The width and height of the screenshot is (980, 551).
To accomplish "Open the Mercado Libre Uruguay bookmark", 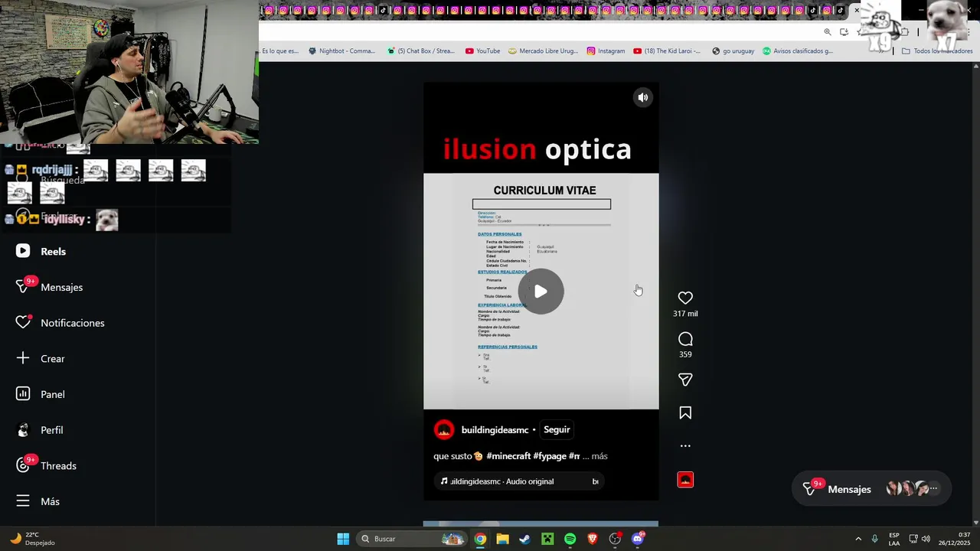I will [x=544, y=51].
